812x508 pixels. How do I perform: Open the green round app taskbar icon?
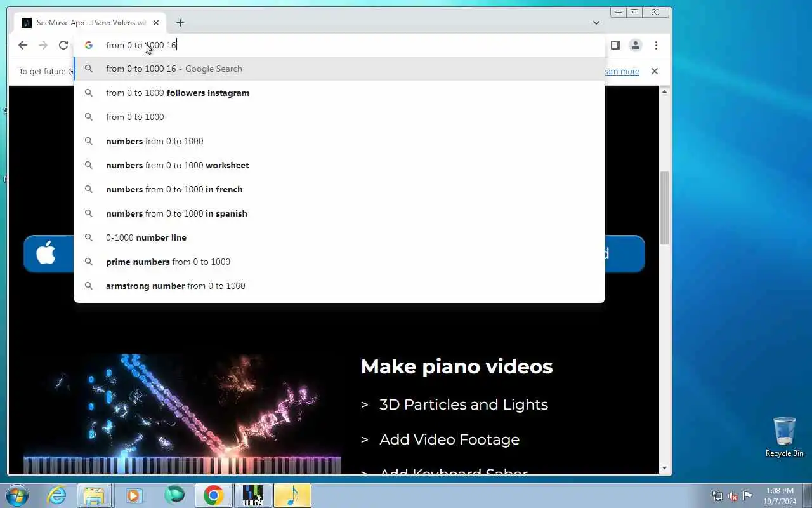pyautogui.click(x=174, y=495)
